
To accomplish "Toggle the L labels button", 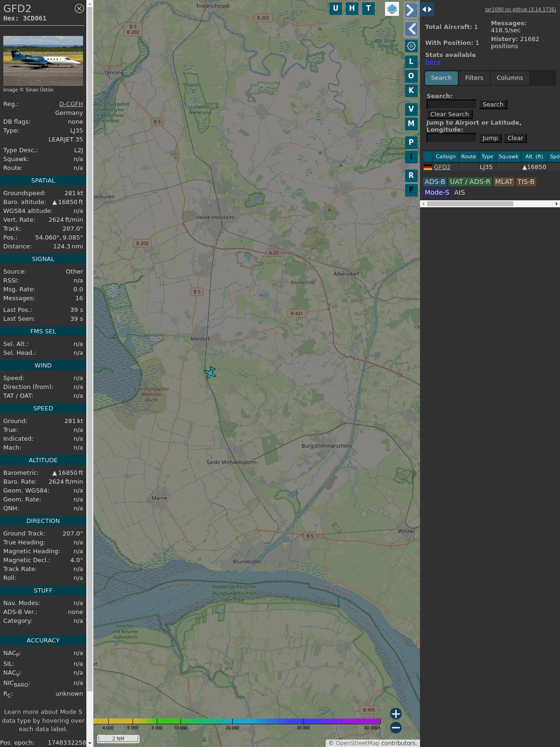I will coord(411,61).
